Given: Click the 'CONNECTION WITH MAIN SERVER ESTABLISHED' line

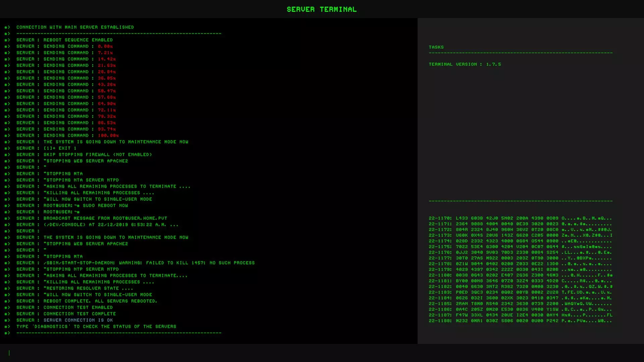Looking at the screenshot, I should (75, 27).
